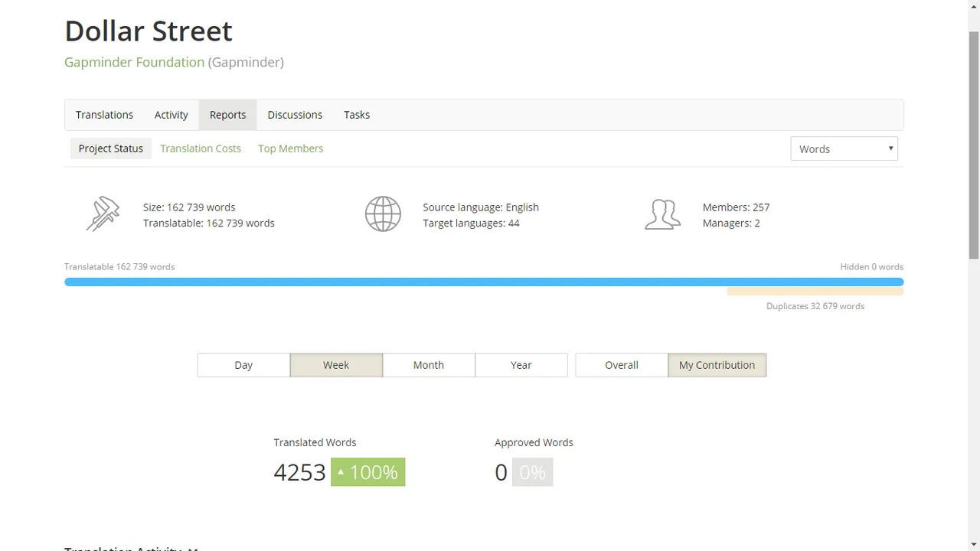Open the Words unit dropdown
Viewport: 980px width, 551px height.
click(844, 148)
